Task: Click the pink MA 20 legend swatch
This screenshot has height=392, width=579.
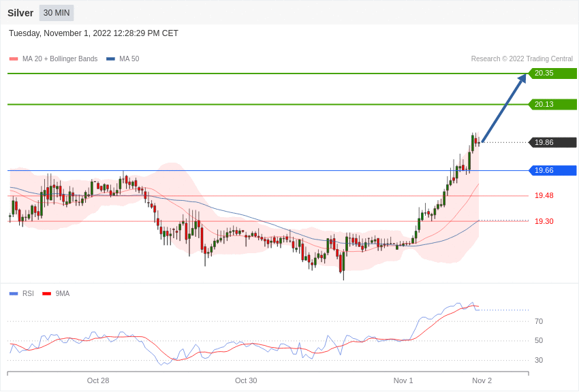Action: [14, 59]
